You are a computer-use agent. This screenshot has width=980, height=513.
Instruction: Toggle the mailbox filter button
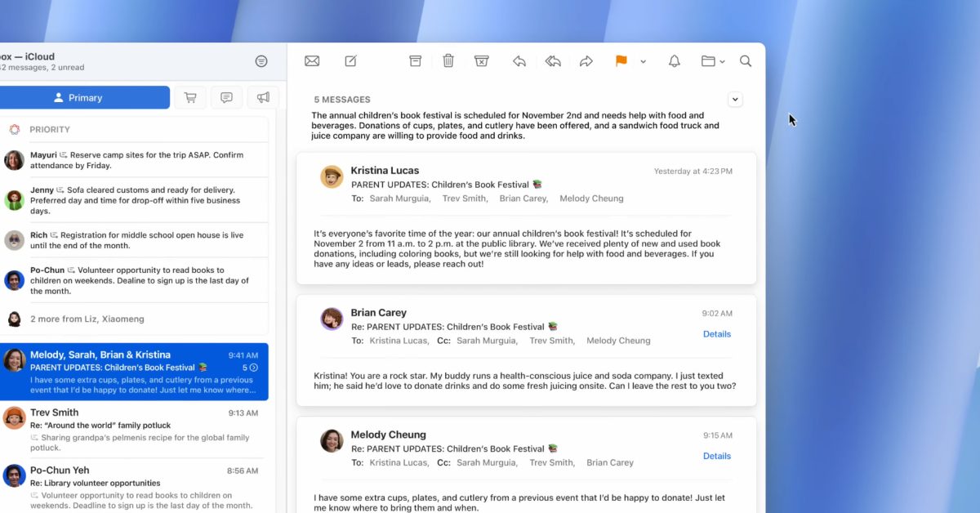261,61
